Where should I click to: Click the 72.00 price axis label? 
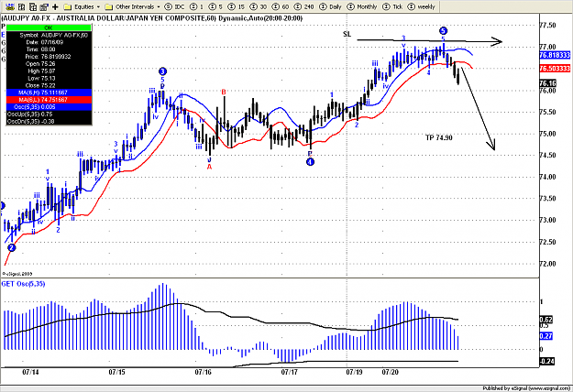[547, 264]
